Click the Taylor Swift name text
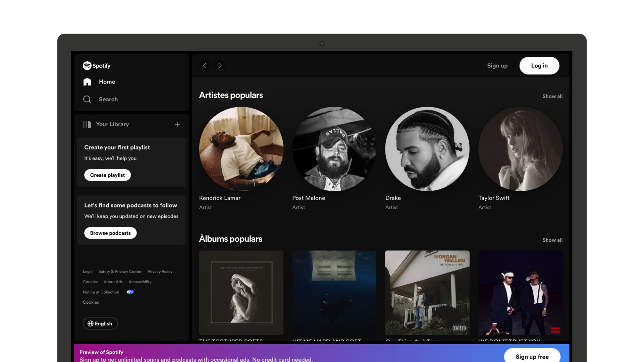 click(x=494, y=198)
